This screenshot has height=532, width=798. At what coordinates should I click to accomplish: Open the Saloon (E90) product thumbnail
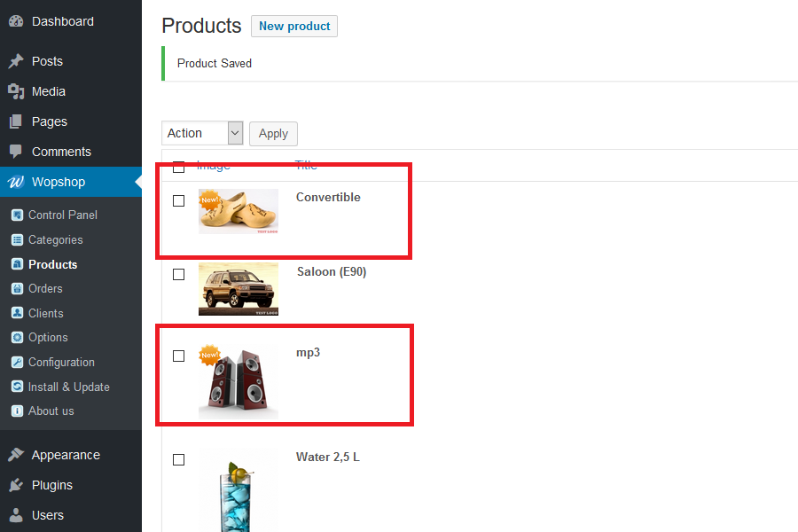click(x=239, y=289)
